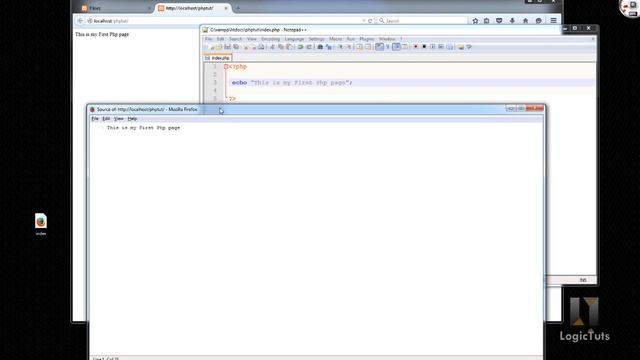Click the Firefox Downloads arrow icon
The image size is (640, 360).
click(x=512, y=21)
